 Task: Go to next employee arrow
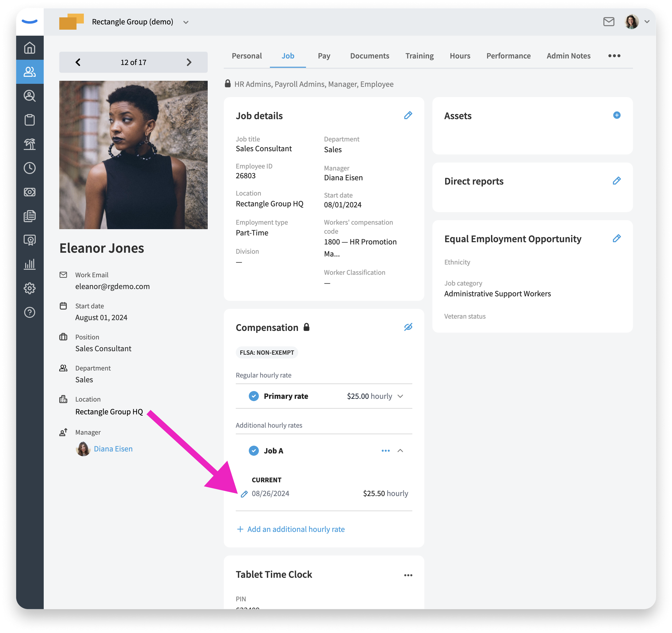point(189,62)
